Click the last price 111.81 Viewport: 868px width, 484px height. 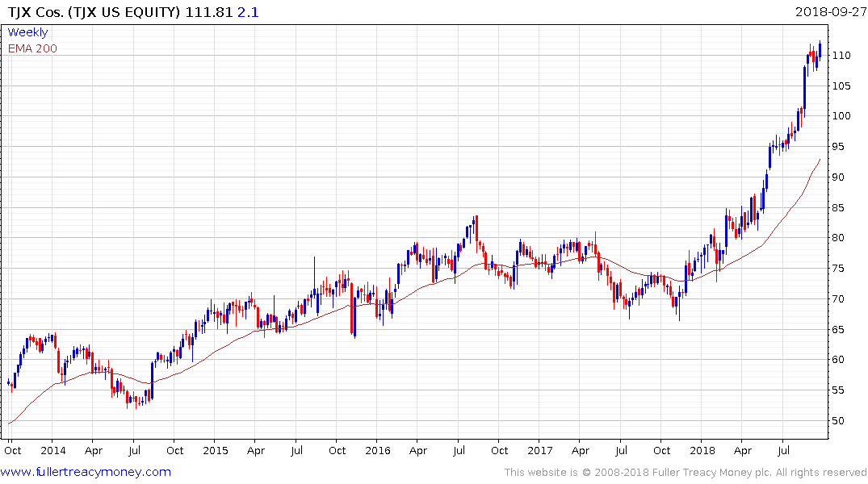click(x=208, y=12)
